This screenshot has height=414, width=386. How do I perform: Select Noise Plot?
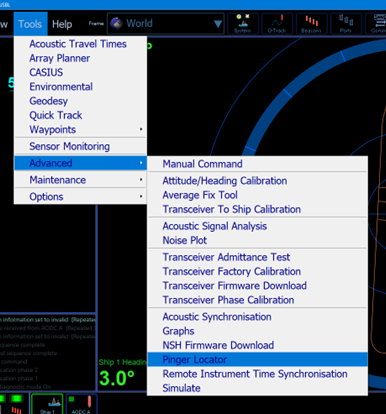point(257,240)
